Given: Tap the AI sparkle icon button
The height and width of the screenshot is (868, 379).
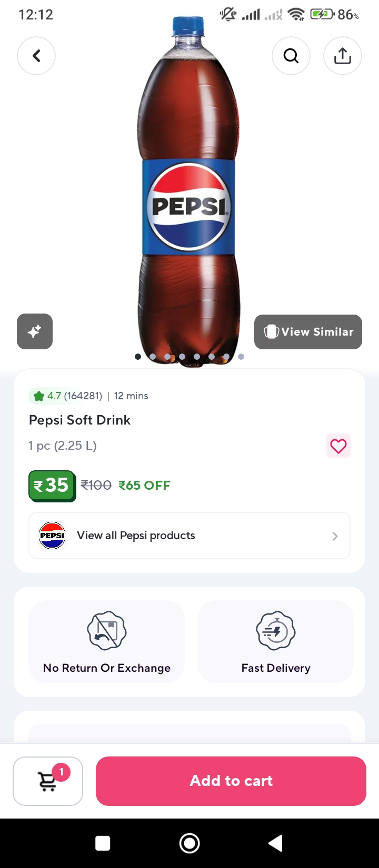Looking at the screenshot, I should (35, 331).
